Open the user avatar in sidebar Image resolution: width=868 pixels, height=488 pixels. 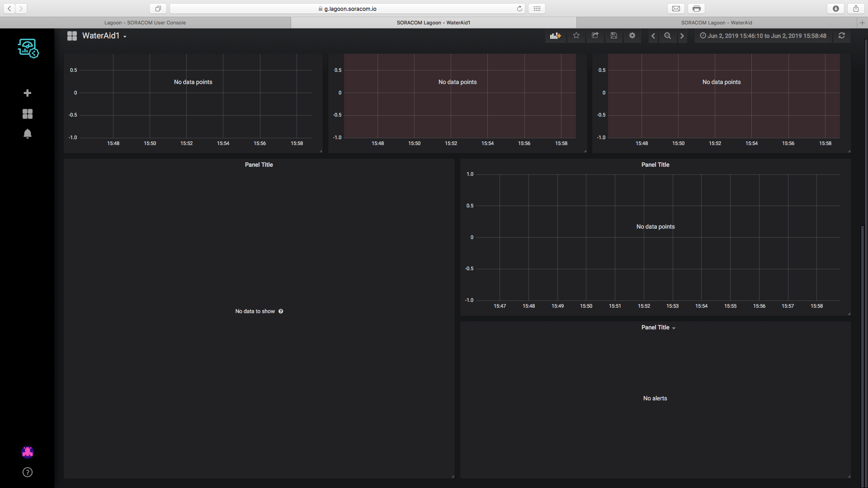pos(28,452)
